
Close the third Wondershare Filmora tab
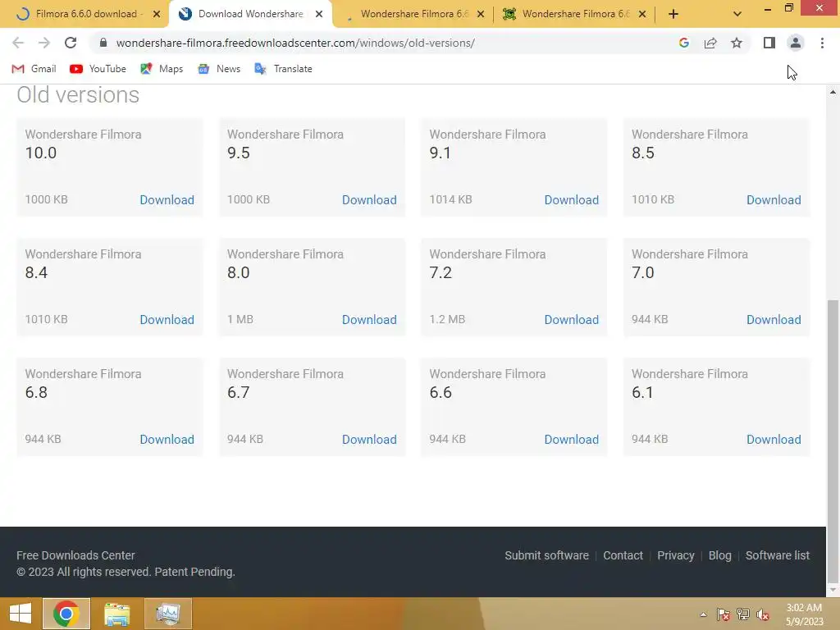(481, 14)
